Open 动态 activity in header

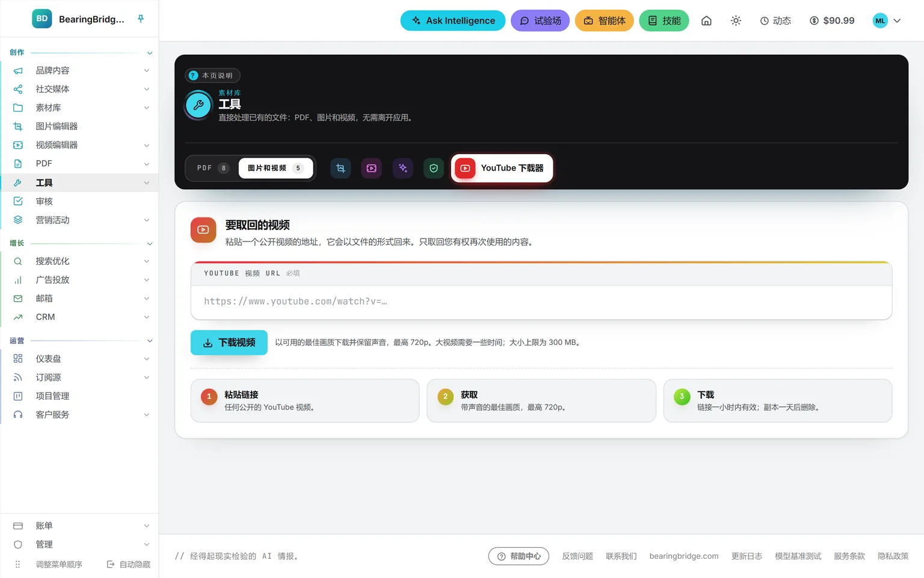click(775, 20)
